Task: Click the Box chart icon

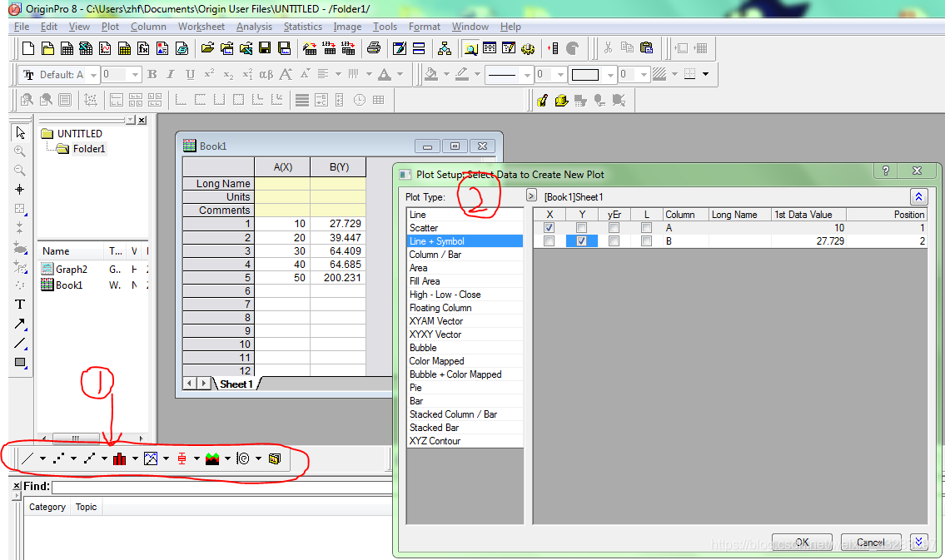Action: [x=182, y=458]
